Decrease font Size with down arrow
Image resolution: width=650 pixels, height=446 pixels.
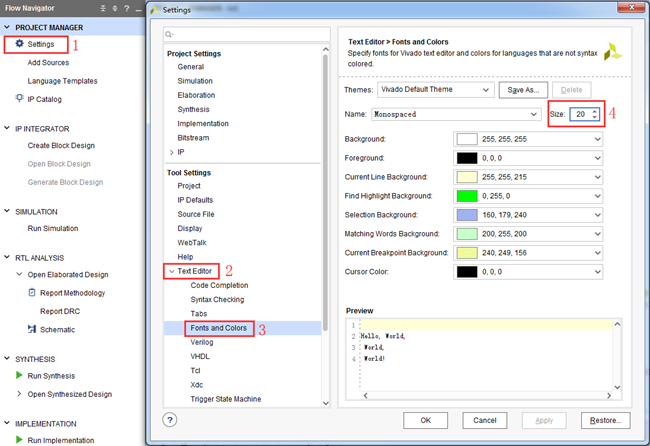click(x=594, y=117)
